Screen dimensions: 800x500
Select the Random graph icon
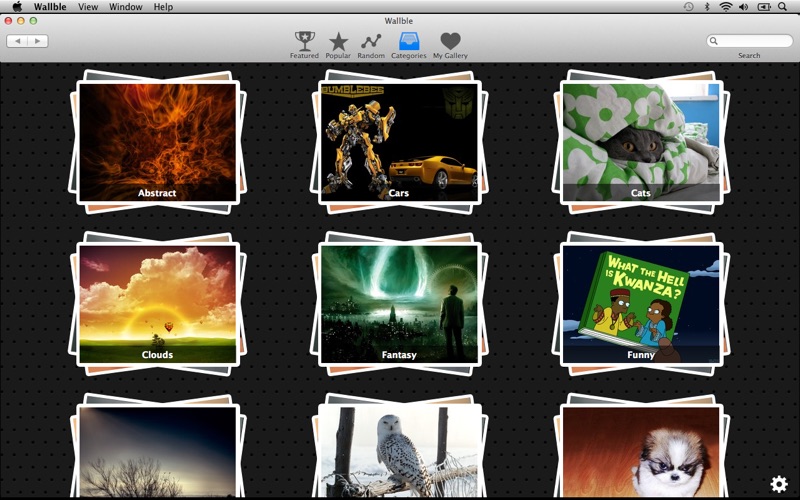(x=371, y=41)
